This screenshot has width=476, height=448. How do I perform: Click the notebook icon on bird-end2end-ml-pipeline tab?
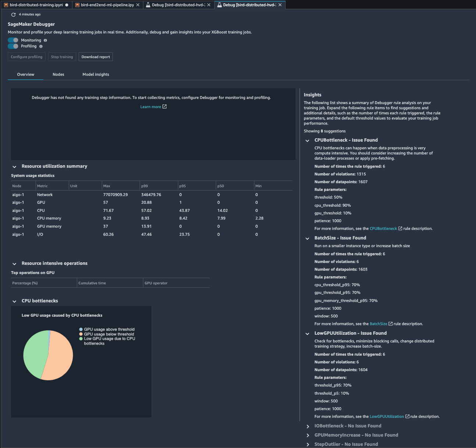tap(77, 5)
